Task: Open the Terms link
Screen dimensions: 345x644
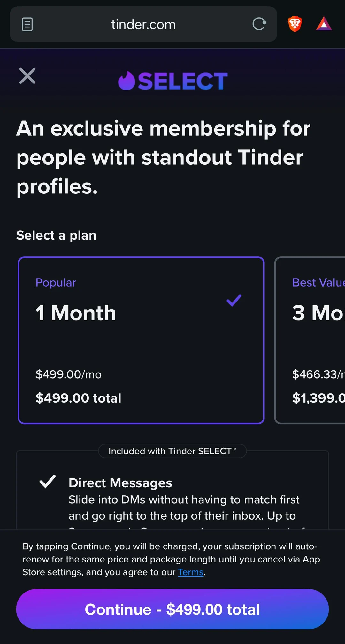Action: tap(190, 572)
